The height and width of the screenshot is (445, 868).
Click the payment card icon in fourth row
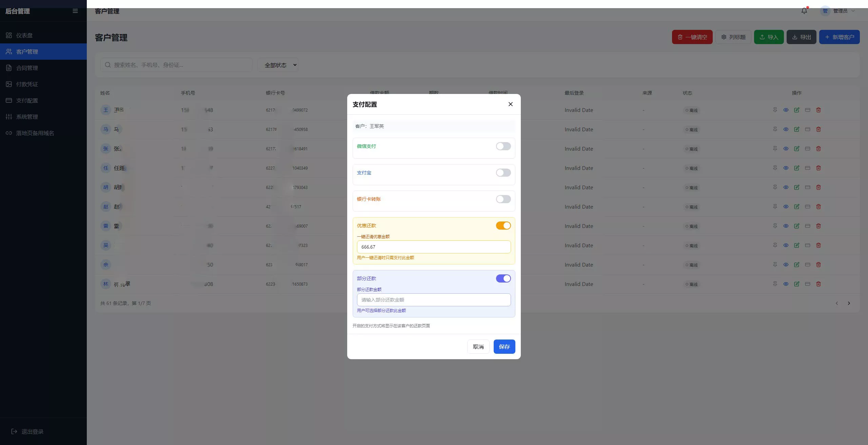tap(807, 168)
